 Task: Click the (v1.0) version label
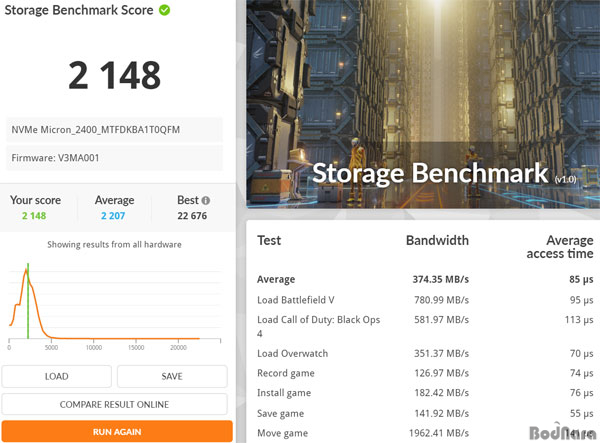tap(566, 179)
